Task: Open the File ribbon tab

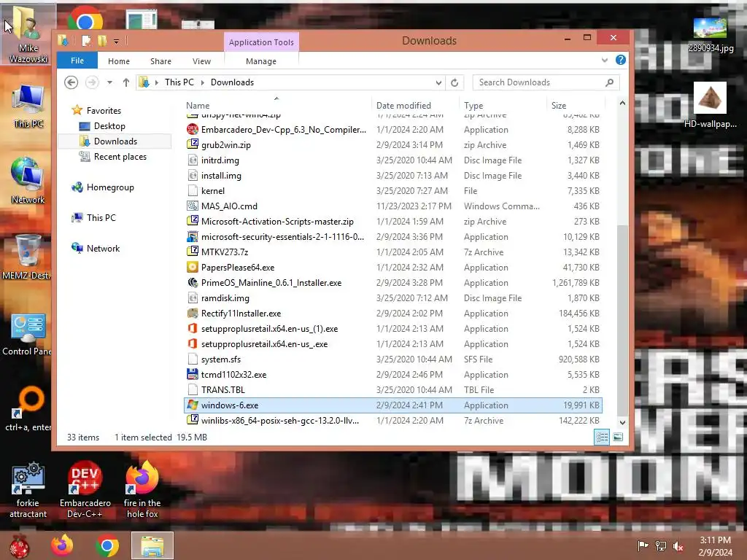Action: [77, 61]
